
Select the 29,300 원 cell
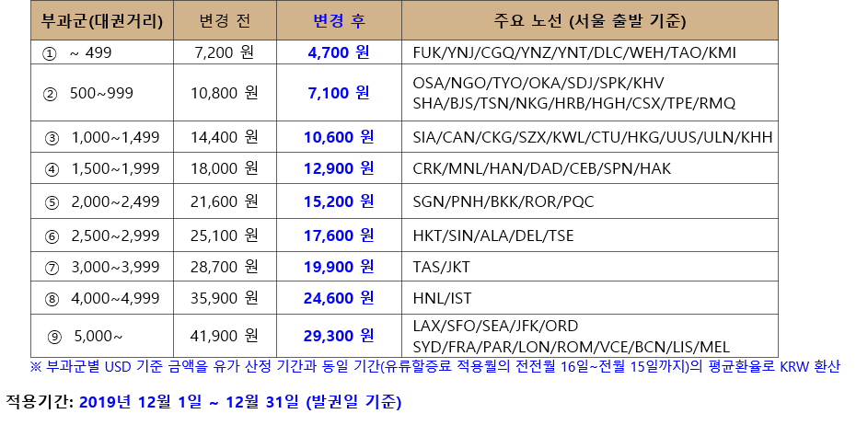tap(339, 336)
